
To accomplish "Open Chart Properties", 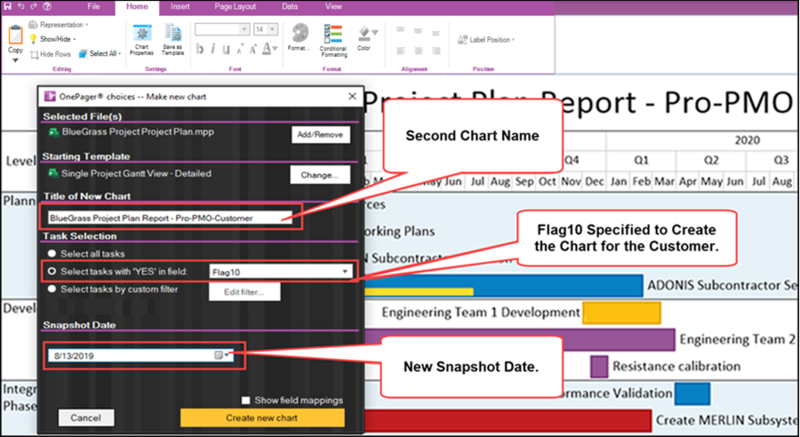I will (x=141, y=40).
